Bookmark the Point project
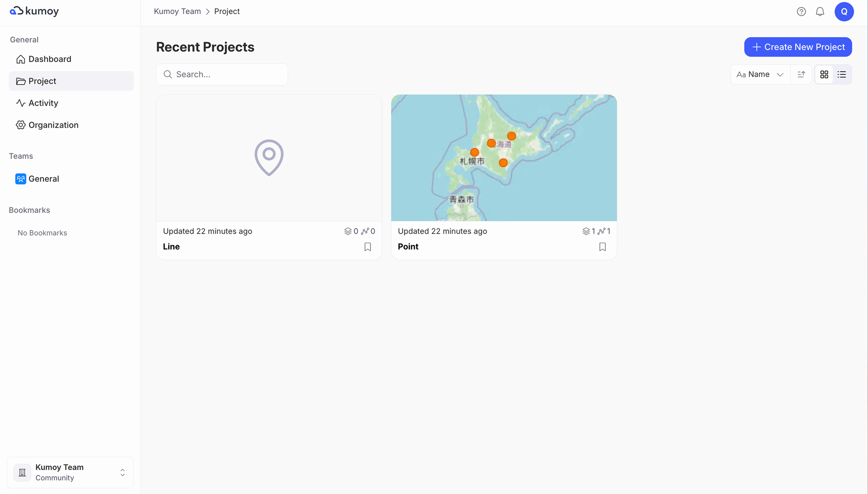The height and width of the screenshot is (494, 868). (602, 247)
